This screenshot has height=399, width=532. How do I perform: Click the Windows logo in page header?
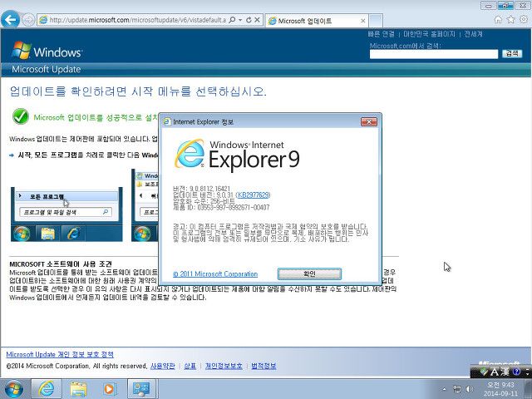(x=47, y=51)
